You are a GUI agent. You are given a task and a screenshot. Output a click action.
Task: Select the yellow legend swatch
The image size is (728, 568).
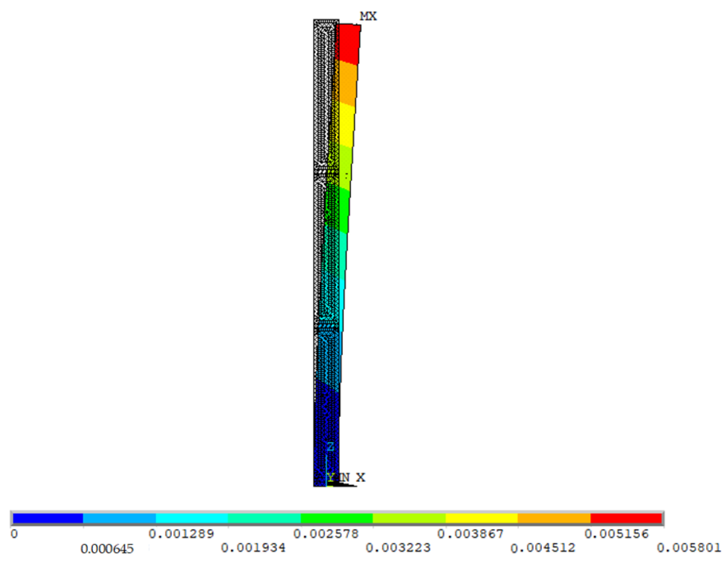[482, 518]
